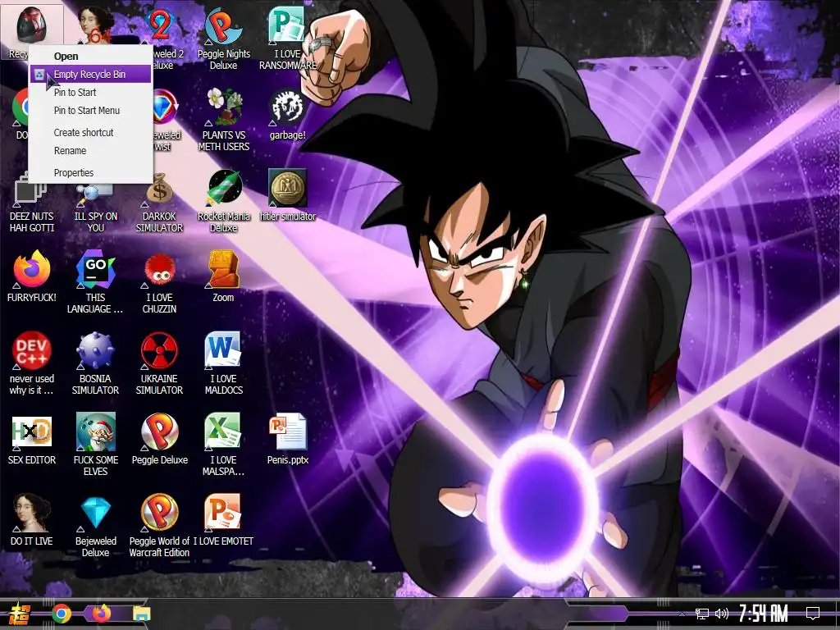Screen dimensions: 840x630
Task: Select the Bejeweled 2 Deluxe shortcut icon
Action: [x=160, y=25]
